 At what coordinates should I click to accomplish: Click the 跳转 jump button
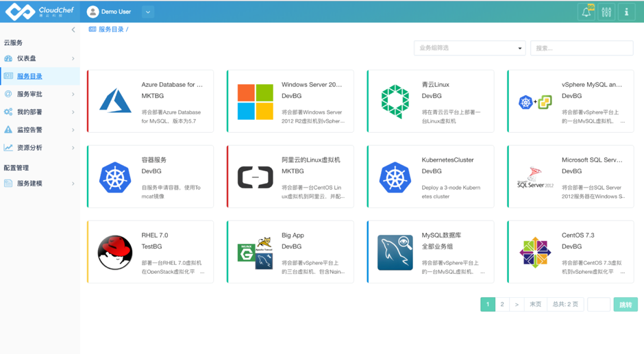[626, 304]
